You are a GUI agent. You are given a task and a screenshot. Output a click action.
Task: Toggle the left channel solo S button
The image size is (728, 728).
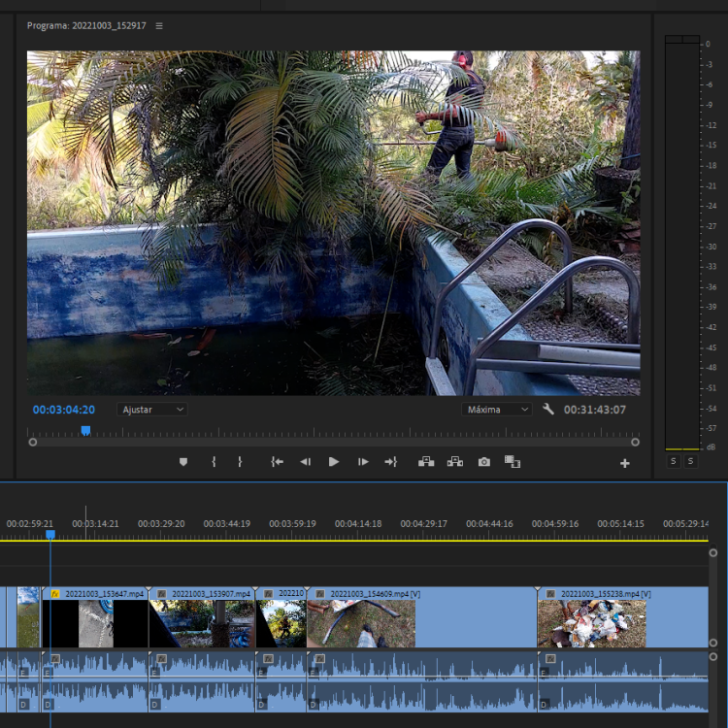click(x=674, y=461)
